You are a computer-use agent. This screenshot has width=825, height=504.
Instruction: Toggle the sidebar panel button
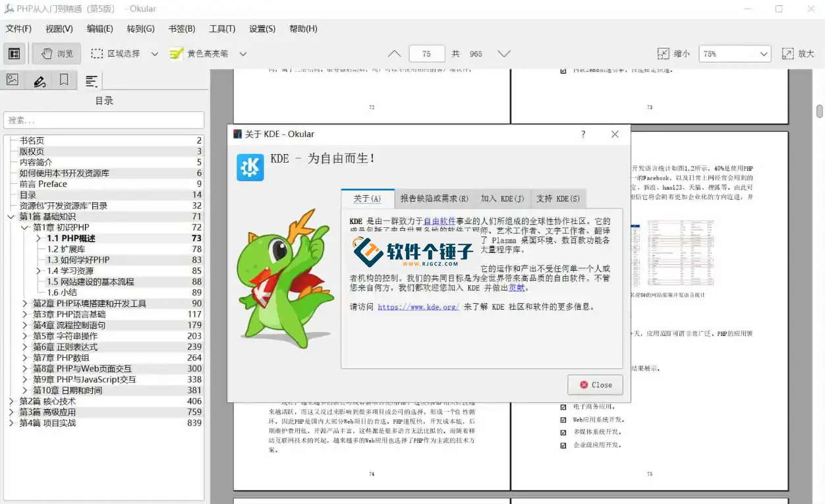(14, 54)
